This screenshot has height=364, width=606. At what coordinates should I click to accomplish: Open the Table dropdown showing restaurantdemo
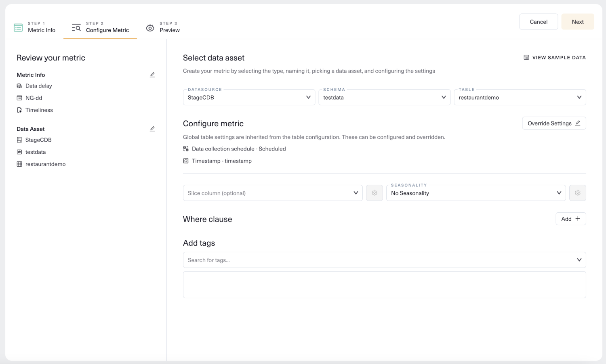tap(520, 97)
